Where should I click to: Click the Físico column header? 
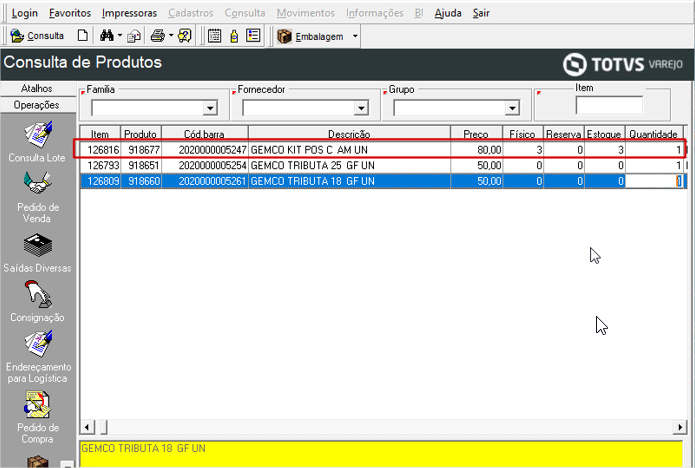point(523,134)
